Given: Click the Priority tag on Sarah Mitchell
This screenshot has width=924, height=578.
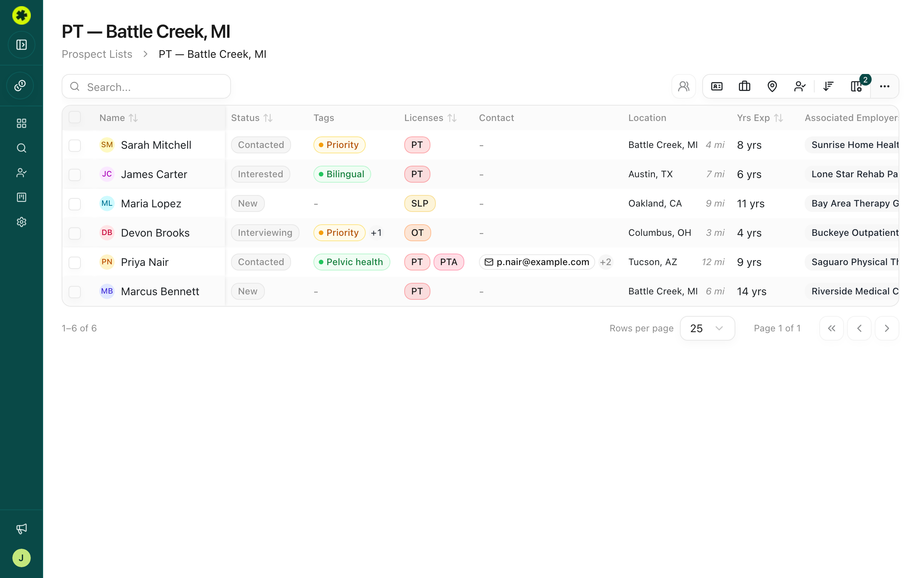Looking at the screenshot, I should click(x=339, y=145).
